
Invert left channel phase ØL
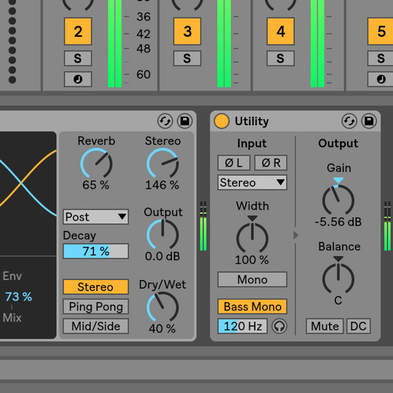pos(234,163)
